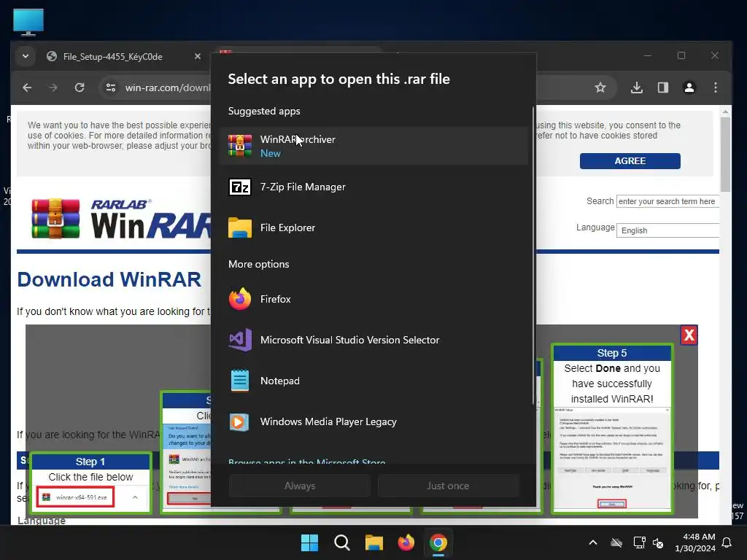Reload the page in Chrome

80,87
